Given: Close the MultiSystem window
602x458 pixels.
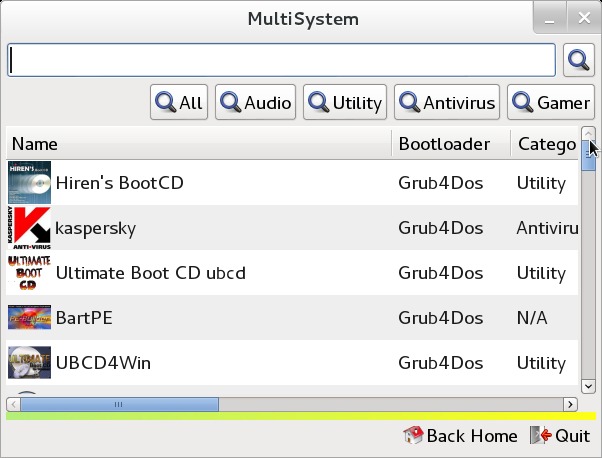Looking at the screenshot, I should (x=584, y=18).
